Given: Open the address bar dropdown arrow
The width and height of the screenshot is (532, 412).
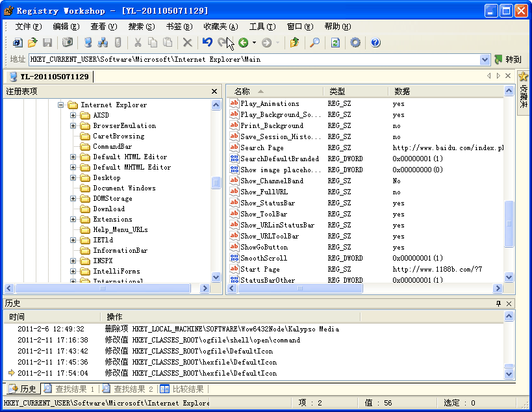Looking at the screenshot, I should (485, 60).
